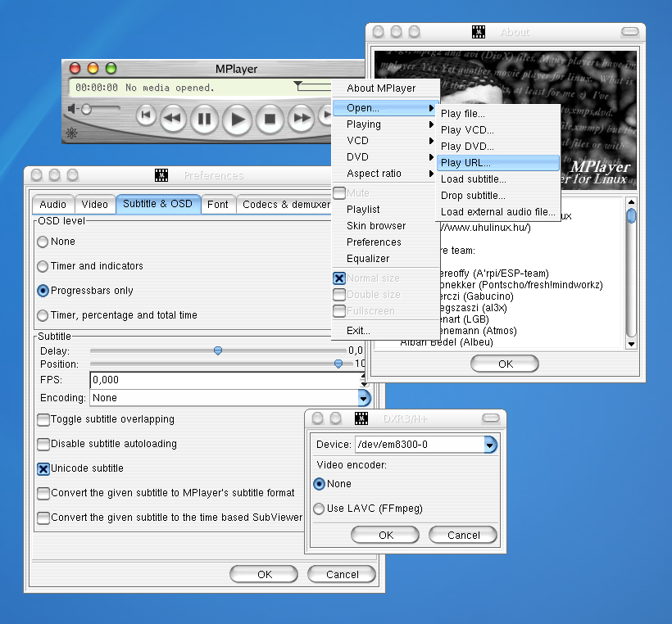Switch to the Font tab
This screenshot has height=624, width=672.
[x=218, y=205]
